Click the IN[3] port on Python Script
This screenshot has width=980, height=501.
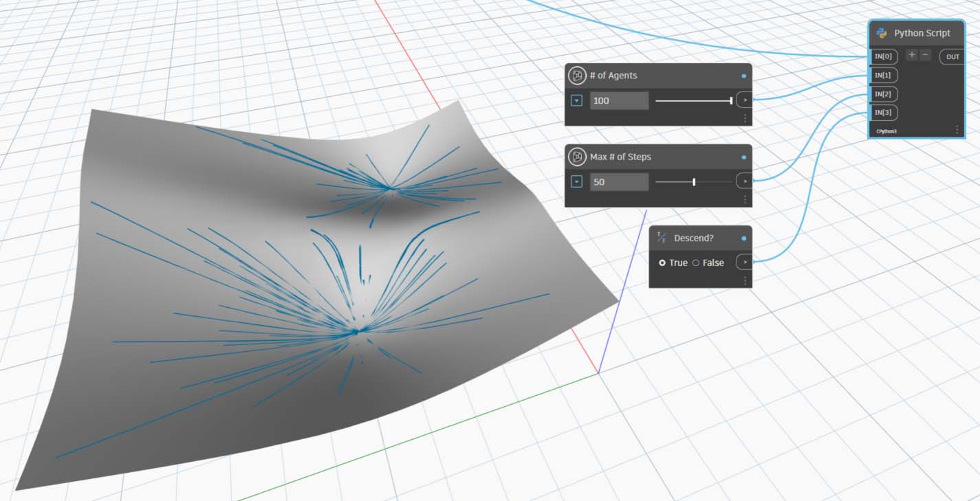[x=883, y=112]
